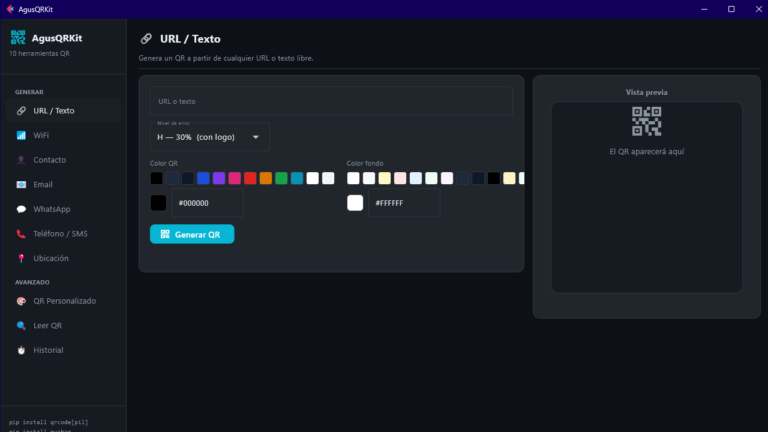Pick the green Color QR swatch
Screen dimensions: 768x432
(x=281, y=178)
